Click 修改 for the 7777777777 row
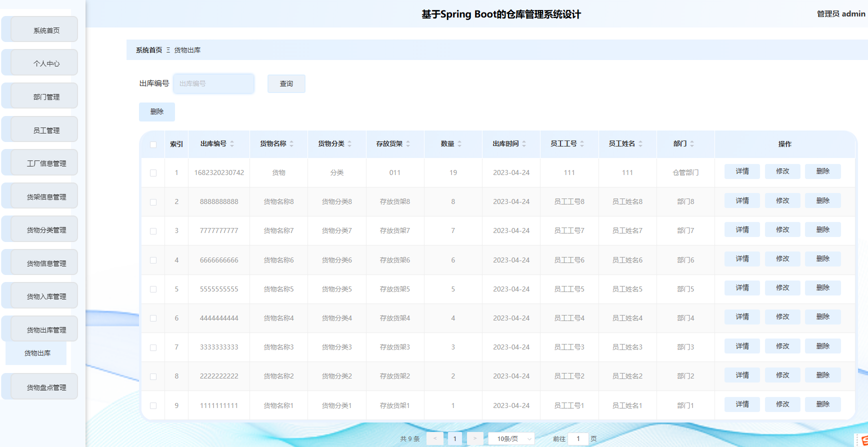The height and width of the screenshot is (447, 868). pos(782,230)
